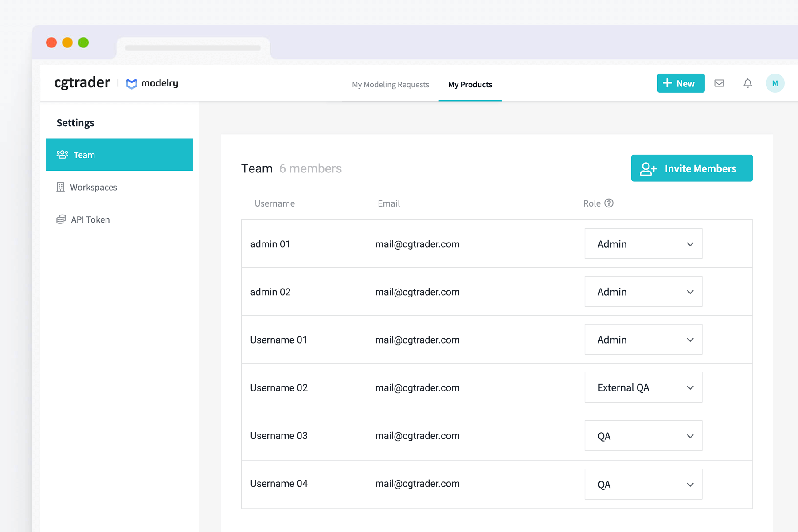Click the Workspaces building icon
Viewport: 798px width, 532px height.
(x=61, y=187)
